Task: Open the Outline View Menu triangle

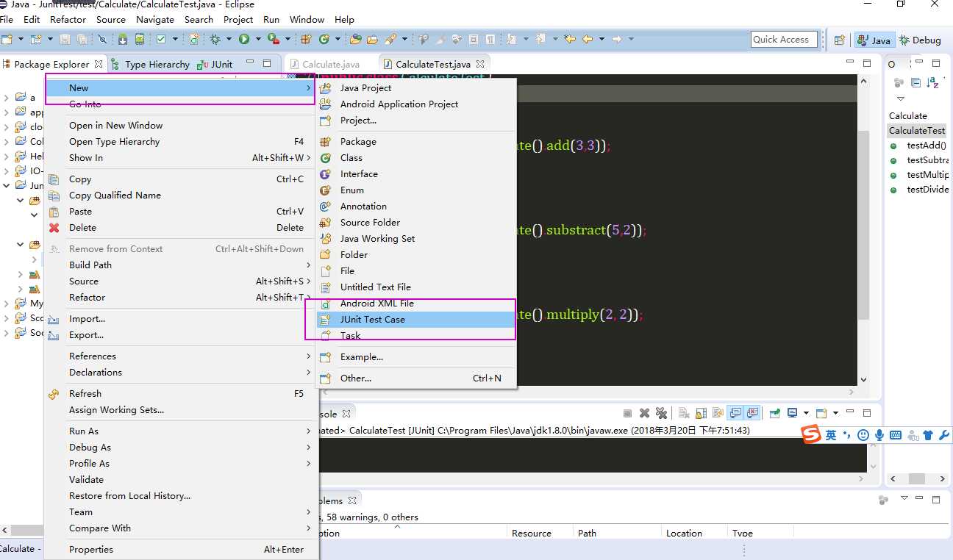Action: pyautogui.click(x=900, y=98)
